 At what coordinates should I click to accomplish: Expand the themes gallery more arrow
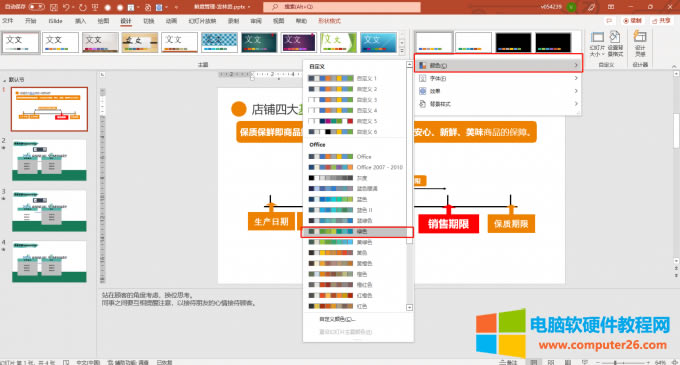pos(402,51)
